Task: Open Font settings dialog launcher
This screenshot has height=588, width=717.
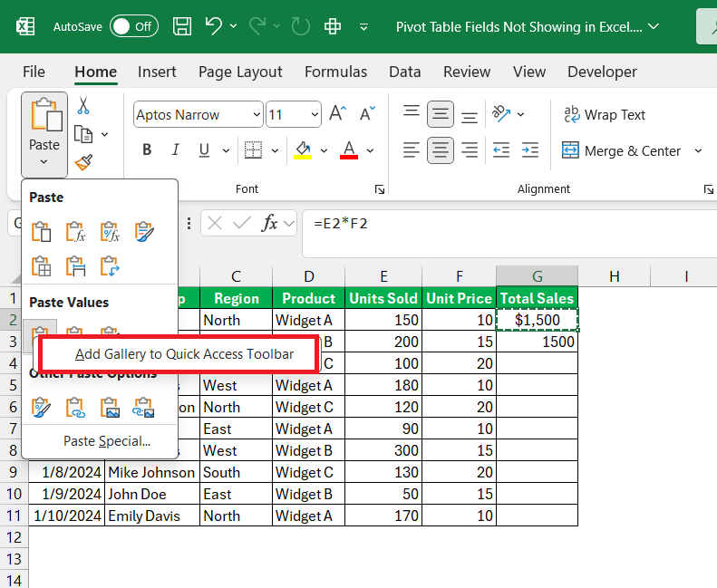Action: tap(380, 189)
